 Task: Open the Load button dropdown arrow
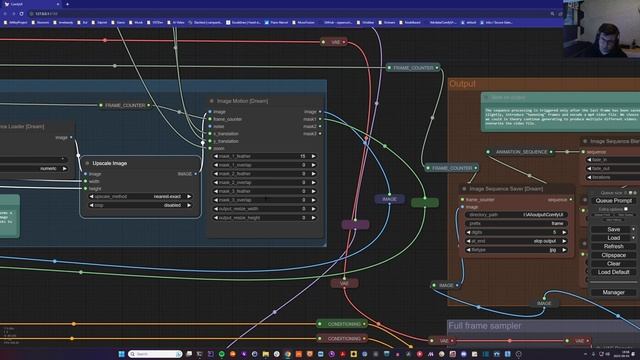click(633, 238)
